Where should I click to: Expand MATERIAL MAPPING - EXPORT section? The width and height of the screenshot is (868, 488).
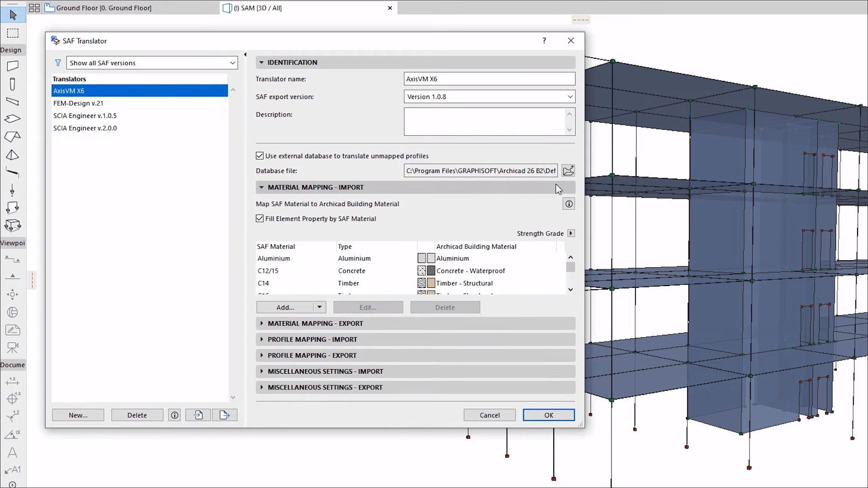click(x=261, y=324)
